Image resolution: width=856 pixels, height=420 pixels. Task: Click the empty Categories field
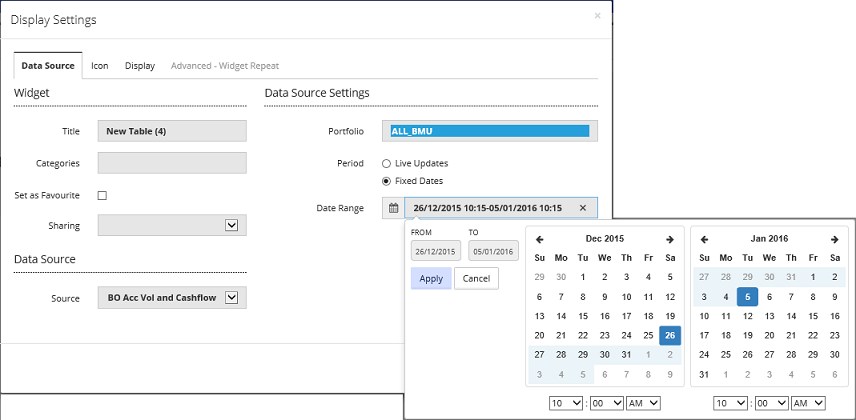[172, 163]
